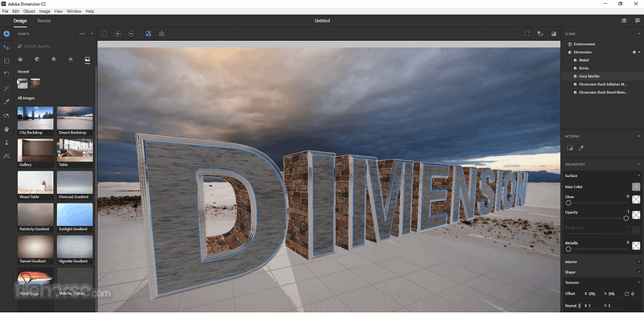Click the place-graphic icon under Actions
Screen dimensions: 644x313
click(x=570, y=148)
